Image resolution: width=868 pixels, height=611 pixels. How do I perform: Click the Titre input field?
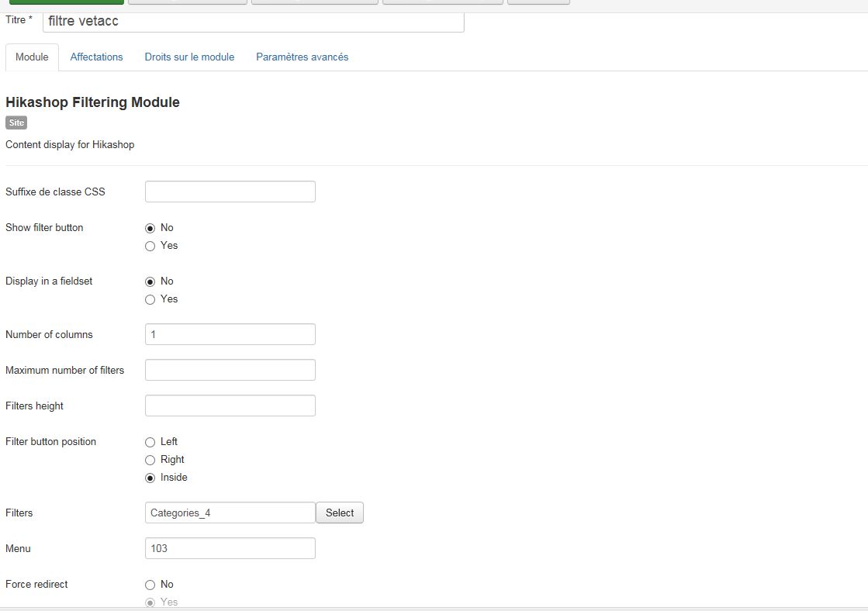click(x=254, y=22)
